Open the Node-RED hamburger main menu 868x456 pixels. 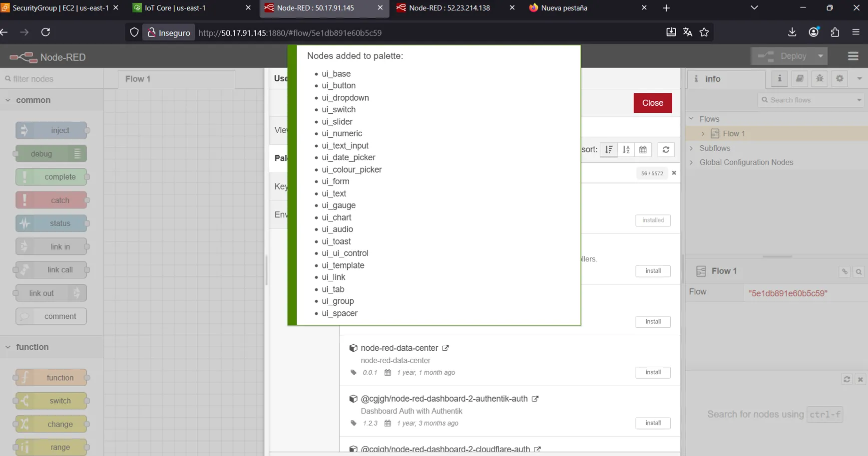coord(853,56)
